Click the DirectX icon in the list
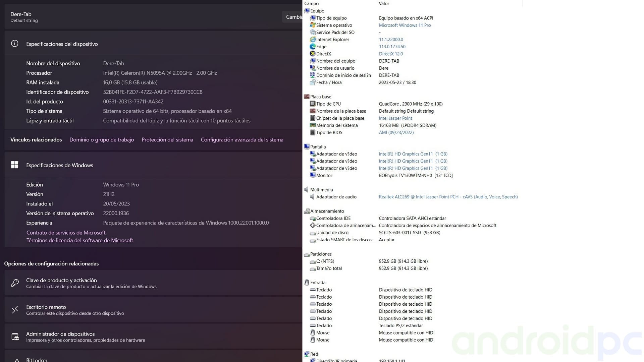Viewport: 644px width, 362px height. pos(313,54)
